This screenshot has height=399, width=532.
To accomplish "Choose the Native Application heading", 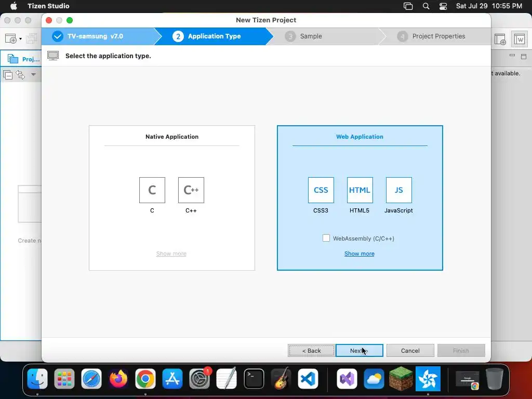I will pos(172,137).
